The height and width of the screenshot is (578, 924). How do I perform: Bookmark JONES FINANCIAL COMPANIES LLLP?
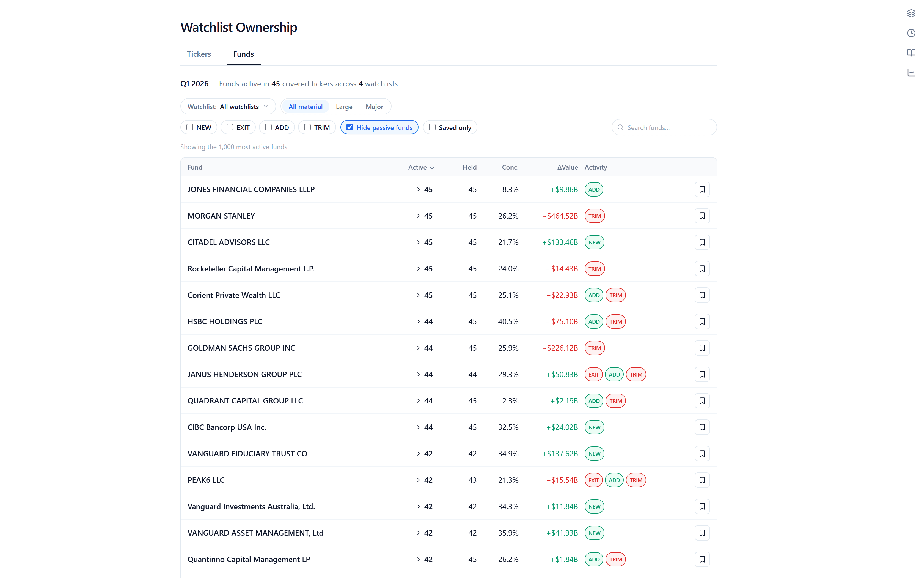tap(702, 189)
